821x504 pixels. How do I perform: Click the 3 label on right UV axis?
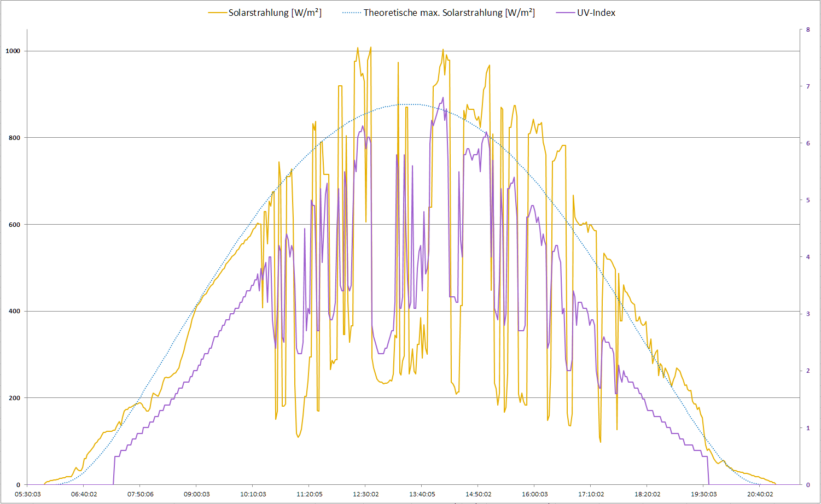point(808,314)
